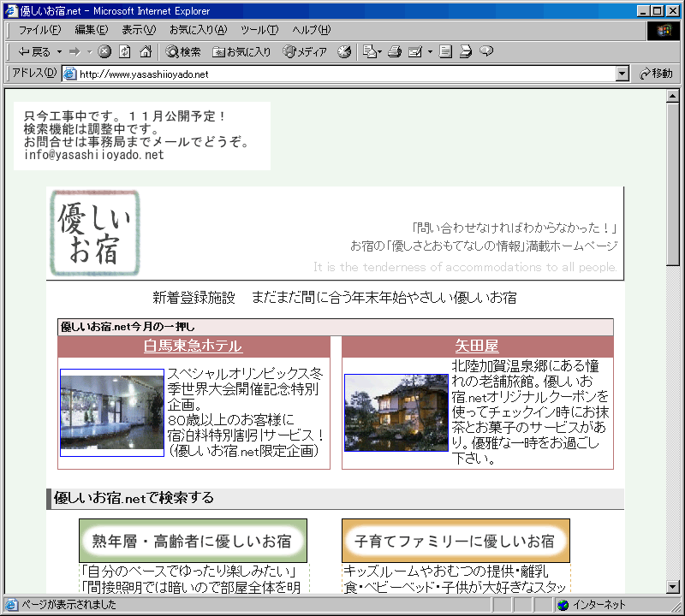Click the English tagline starting 'It is the tenderness'
Image resolution: width=685 pixels, height=616 pixels.
465,267
